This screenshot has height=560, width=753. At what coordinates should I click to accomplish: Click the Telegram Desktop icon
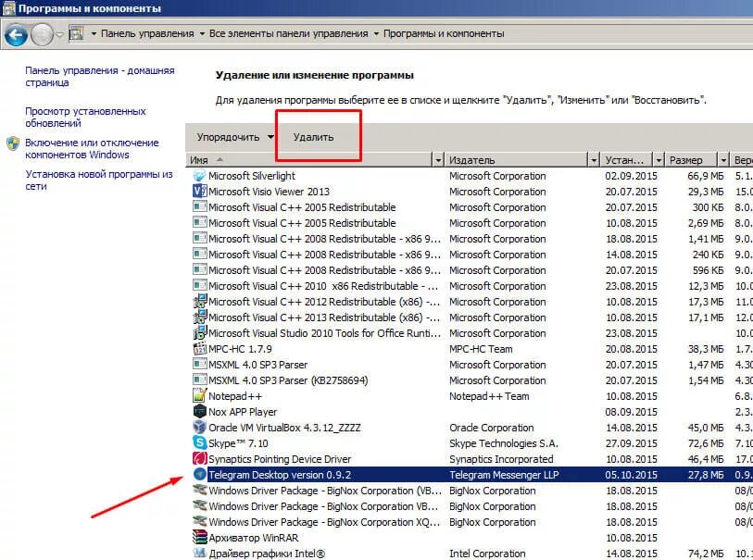pos(199,475)
